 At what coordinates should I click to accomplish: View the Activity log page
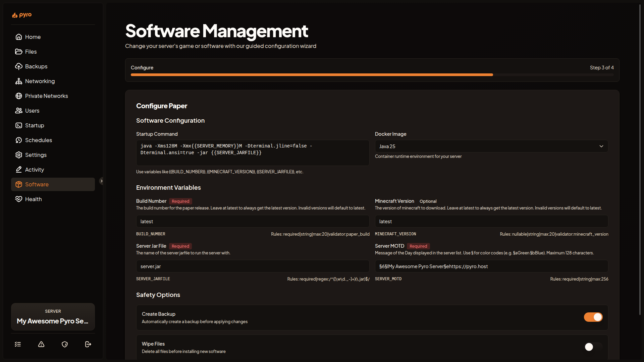coord(53,170)
